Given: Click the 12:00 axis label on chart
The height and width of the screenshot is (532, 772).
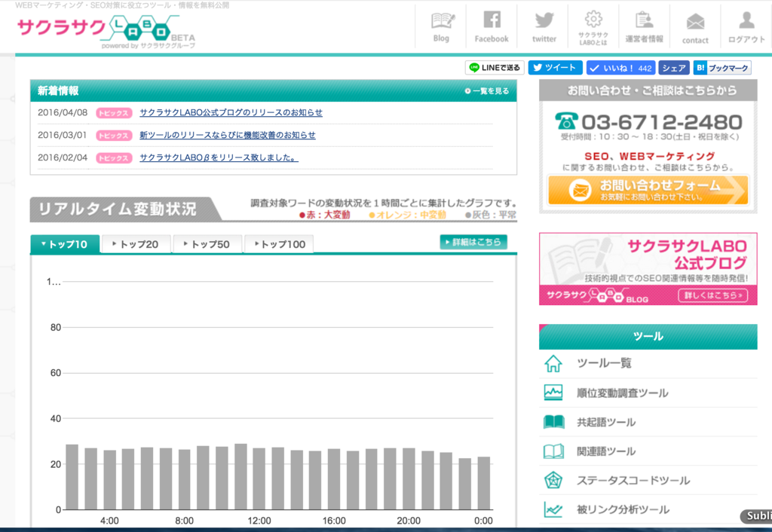Looking at the screenshot, I should pyautogui.click(x=259, y=521).
